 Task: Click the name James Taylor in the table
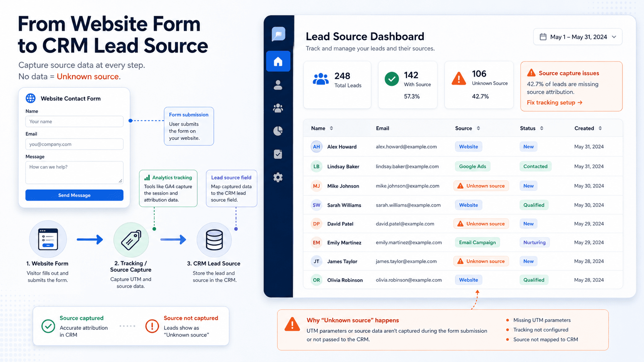coord(342,262)
